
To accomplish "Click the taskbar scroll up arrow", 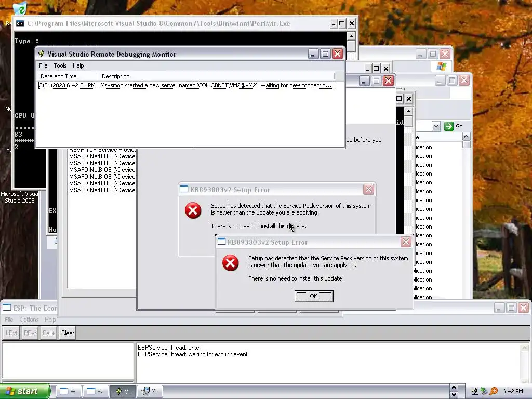I will (x=454, y=388).
